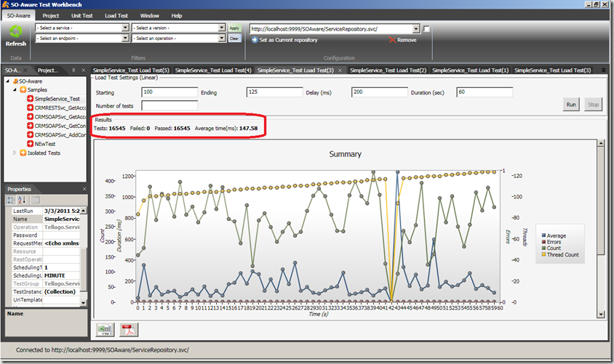Open the Select a service dropdown
This screenshot has height=364, width=614.
click(125, 28)
